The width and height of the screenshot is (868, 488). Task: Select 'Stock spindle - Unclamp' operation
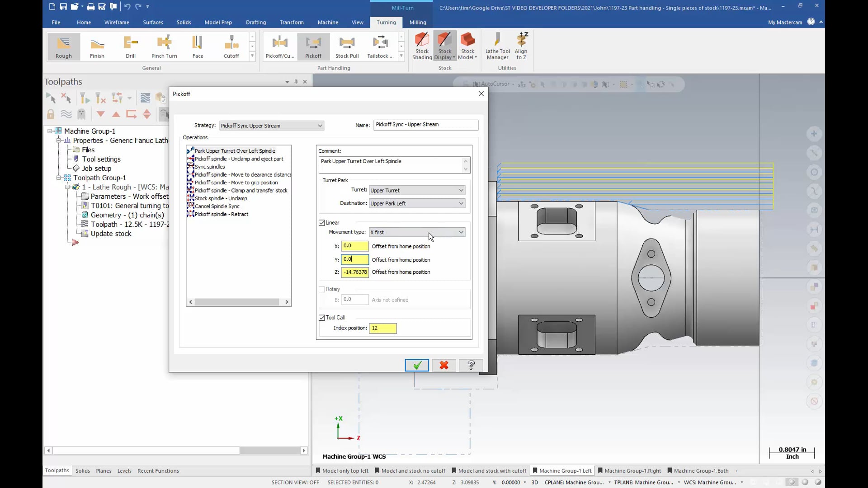click(x=221, y=198)
